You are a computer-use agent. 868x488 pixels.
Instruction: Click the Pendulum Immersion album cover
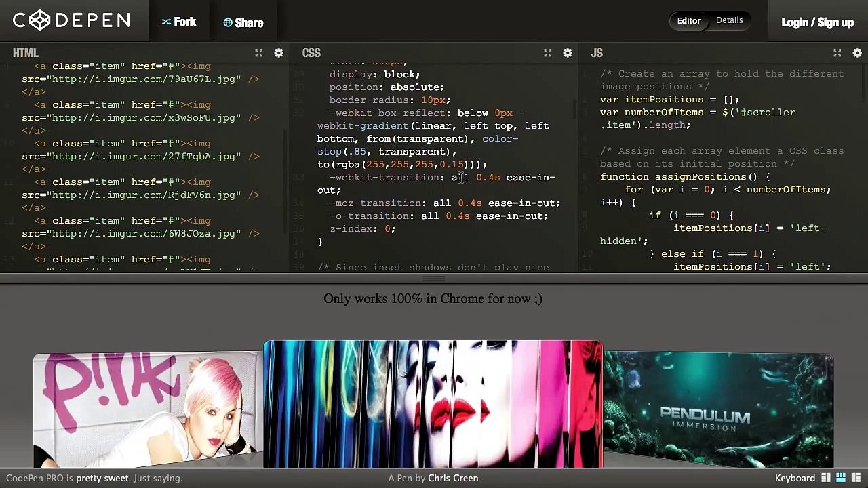(718, 409)
